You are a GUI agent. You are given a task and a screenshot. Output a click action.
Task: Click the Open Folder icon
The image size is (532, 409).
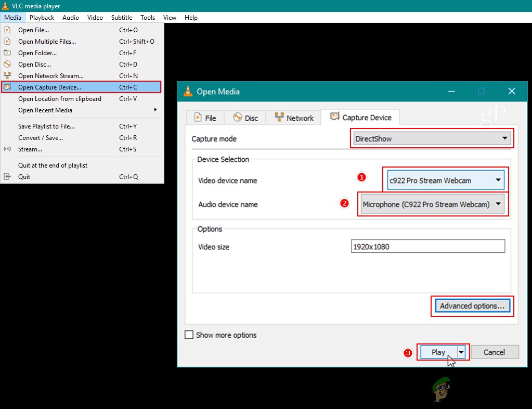click(7, 53)
